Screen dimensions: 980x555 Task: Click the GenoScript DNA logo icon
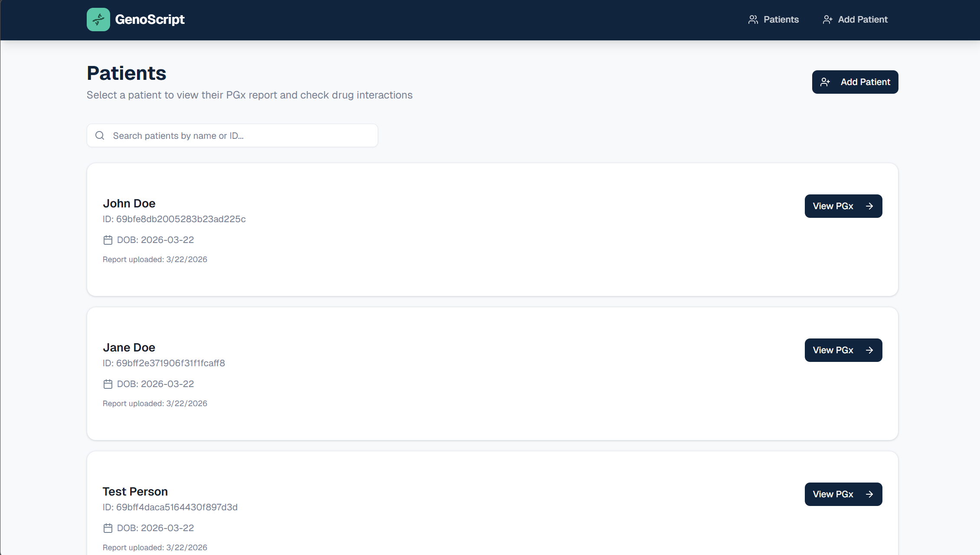(x=98, y=20)
